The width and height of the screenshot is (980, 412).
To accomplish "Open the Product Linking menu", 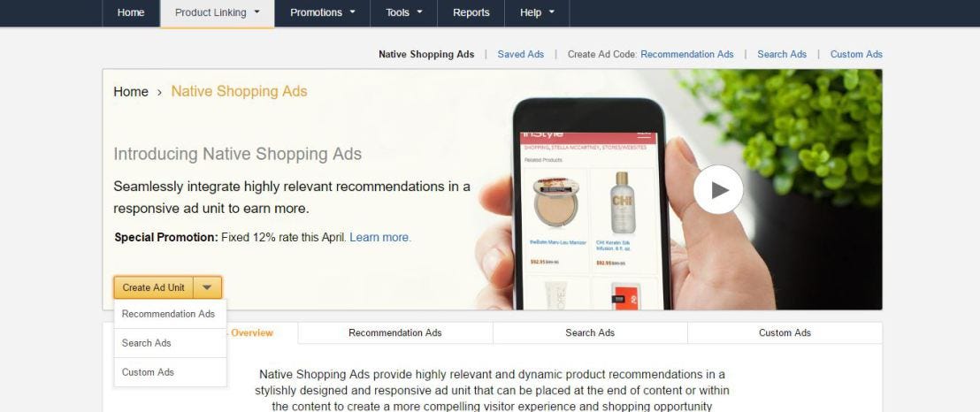I will pyautogui.click(x=217, y=12).
